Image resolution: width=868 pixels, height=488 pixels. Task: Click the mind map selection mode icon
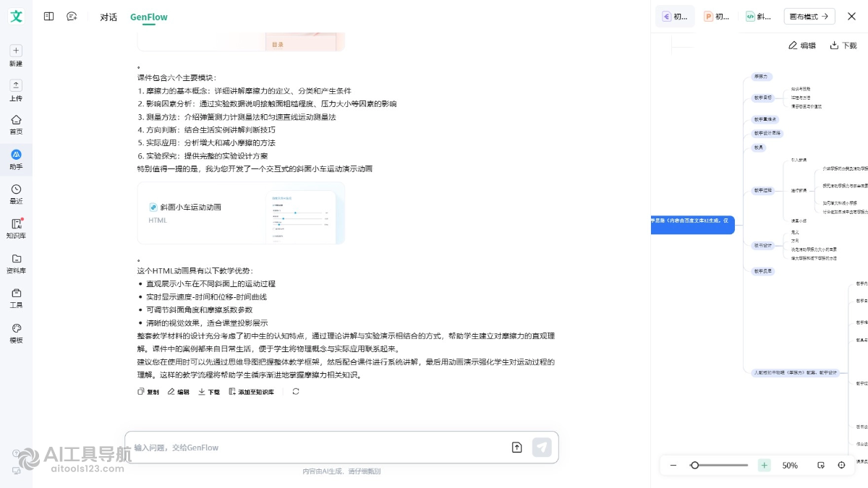[x=821, y=466]
